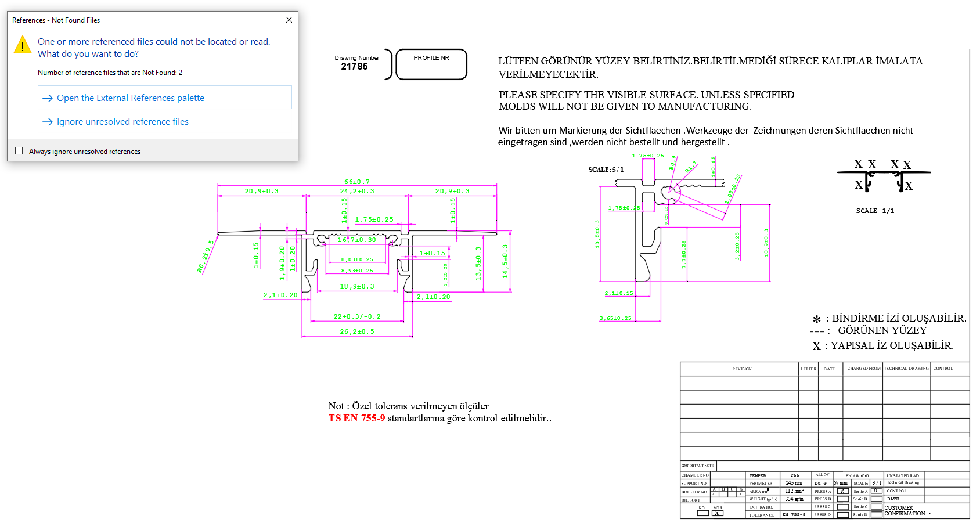
Task: Click the SCALE 1/1 symbol diagram
Action: (883, 174)
